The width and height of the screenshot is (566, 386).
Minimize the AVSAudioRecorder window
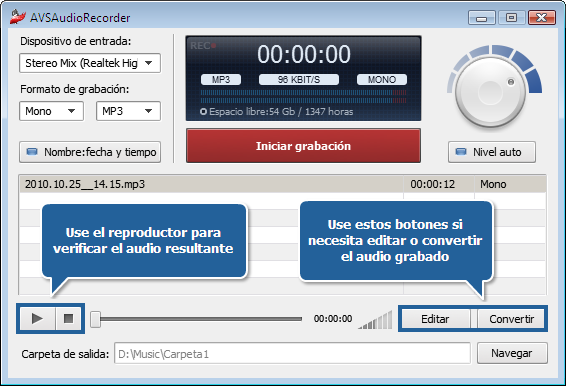[482, 18]
